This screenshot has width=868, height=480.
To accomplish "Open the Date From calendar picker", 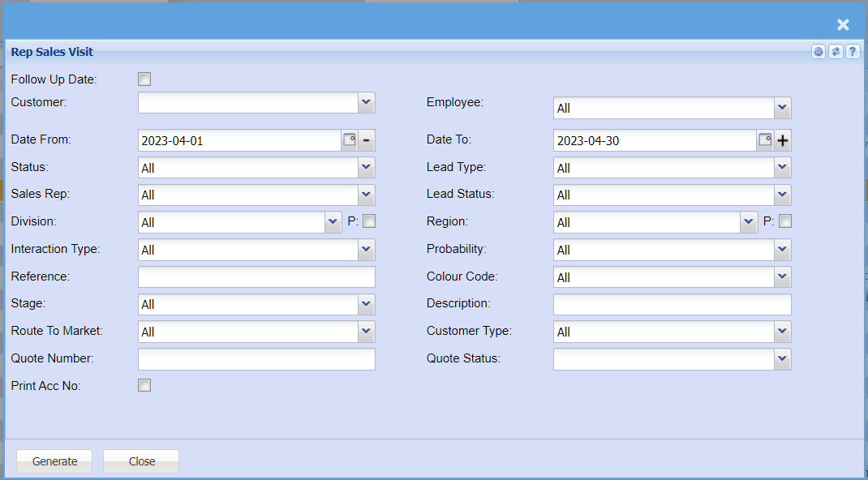I will [350, 140].
